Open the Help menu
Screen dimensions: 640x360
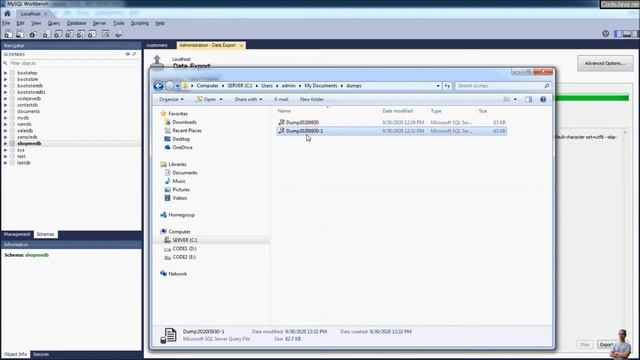pos(160,23)
